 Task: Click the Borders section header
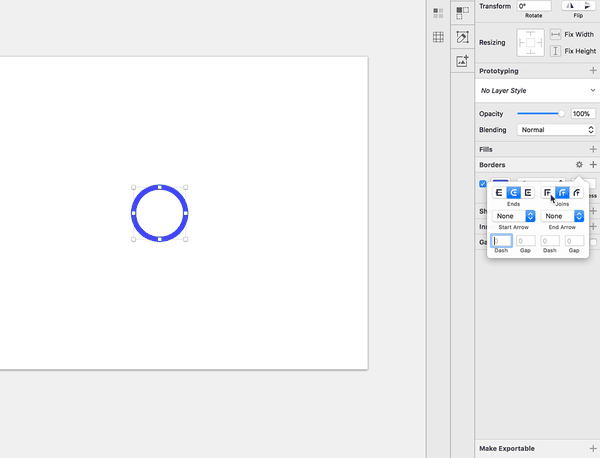click(492, 165)
